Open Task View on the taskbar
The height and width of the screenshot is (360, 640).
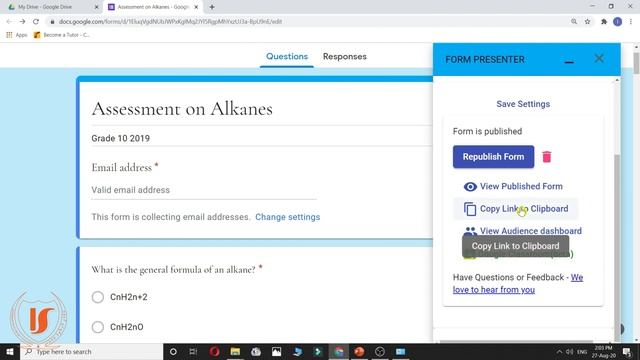[x=193, y=352]
